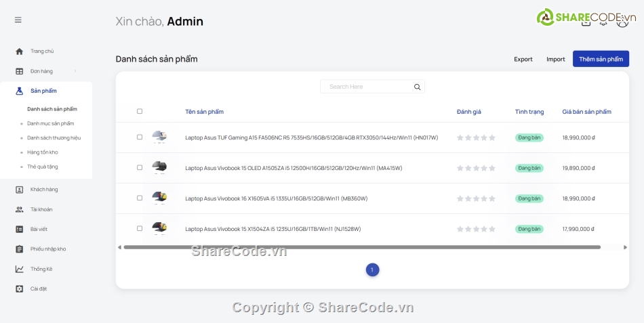Click the horizontal table scrollbar bar
Image resolution: width=644 pixels, height=323 pixels.
(362, 247)
